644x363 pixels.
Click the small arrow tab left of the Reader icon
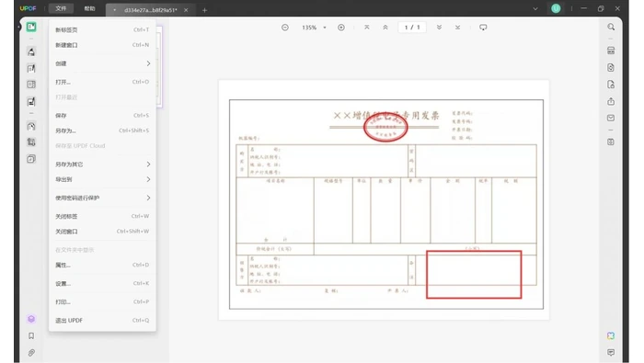(18, 27)
